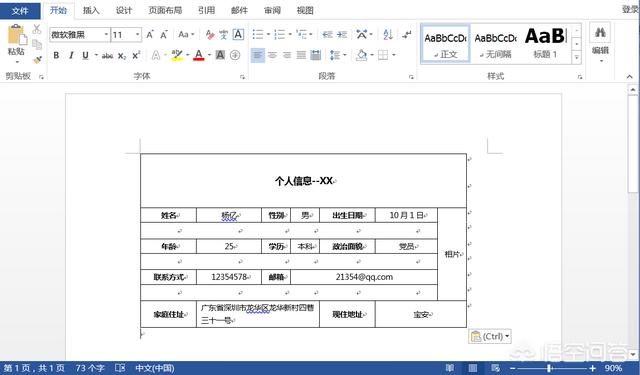The image size is (640, 375).
Task: Open proofing status icon in status bar
Action: (x=120, y=368)
